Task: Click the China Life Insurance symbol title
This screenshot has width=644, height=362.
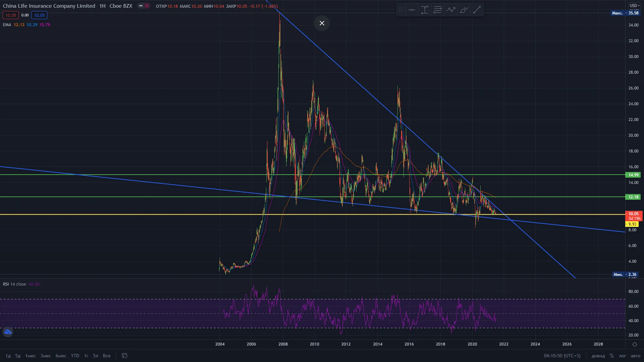Action: pos(49,6)
